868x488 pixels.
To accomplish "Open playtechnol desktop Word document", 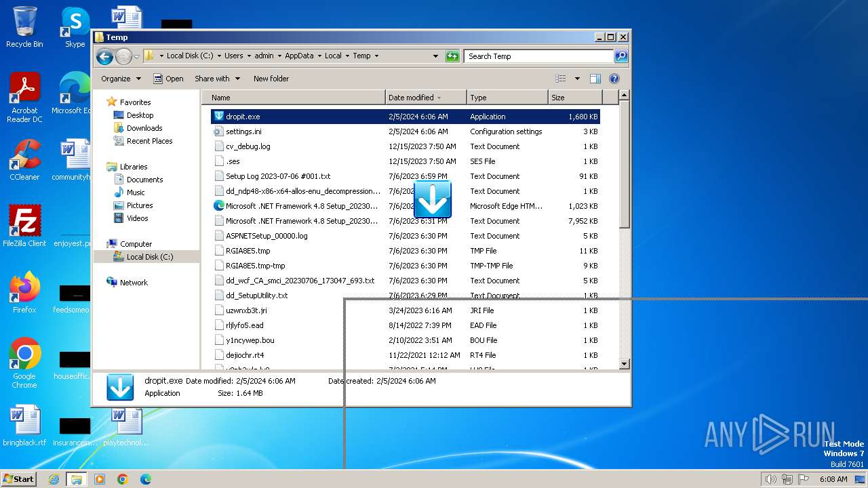I will click(126, 426).
